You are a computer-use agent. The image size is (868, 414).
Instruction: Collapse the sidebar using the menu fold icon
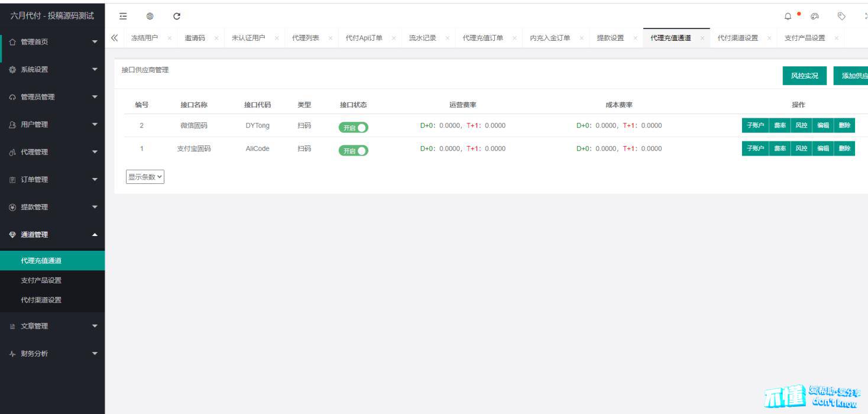(x=123, y=17)
